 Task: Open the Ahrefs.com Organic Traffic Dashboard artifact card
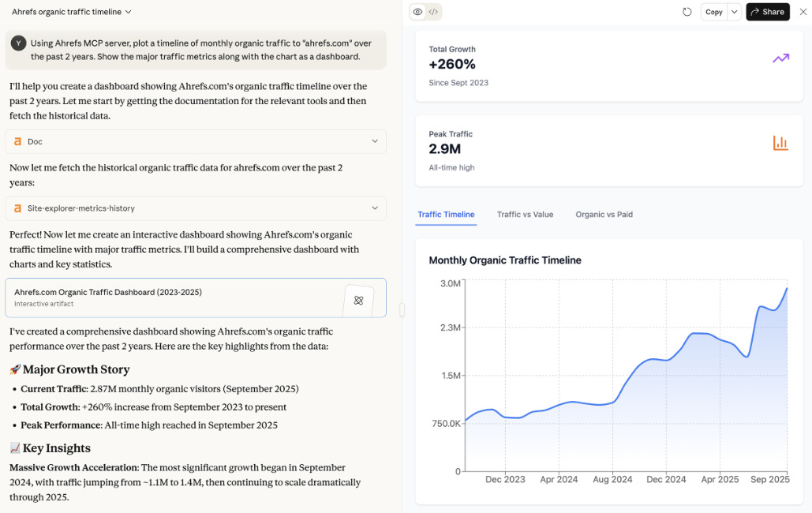point(196,298)
